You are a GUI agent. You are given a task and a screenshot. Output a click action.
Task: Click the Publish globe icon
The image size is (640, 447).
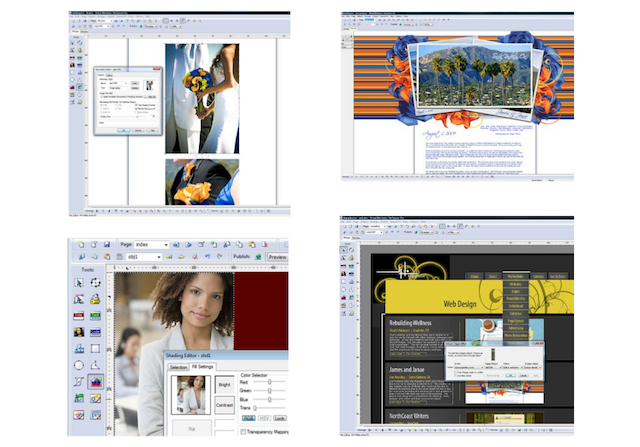(258, 257)
